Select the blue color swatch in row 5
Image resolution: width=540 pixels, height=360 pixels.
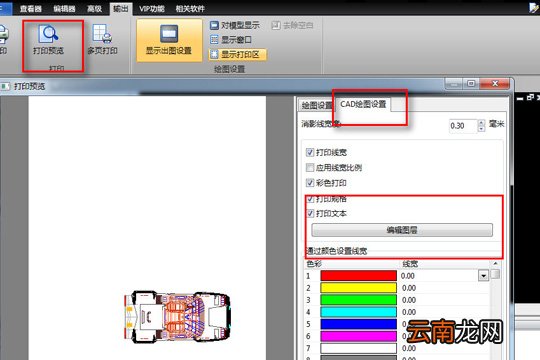click(x=359, y=324)
